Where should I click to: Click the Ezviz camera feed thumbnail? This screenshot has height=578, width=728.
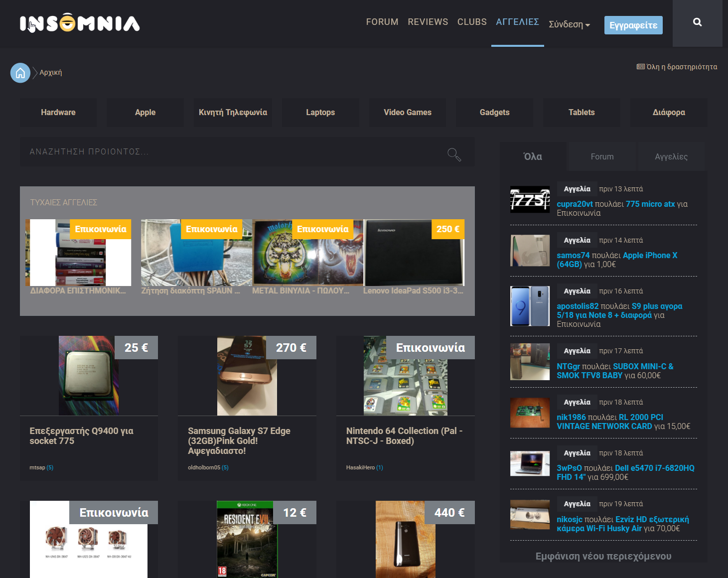(530, 514)
